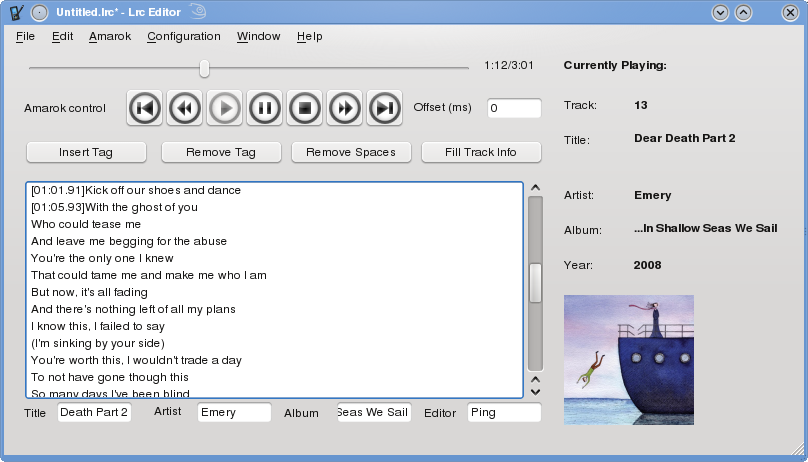The image size is (808, 462).
Task: Skip to the next track
Action: pos(384,108)
